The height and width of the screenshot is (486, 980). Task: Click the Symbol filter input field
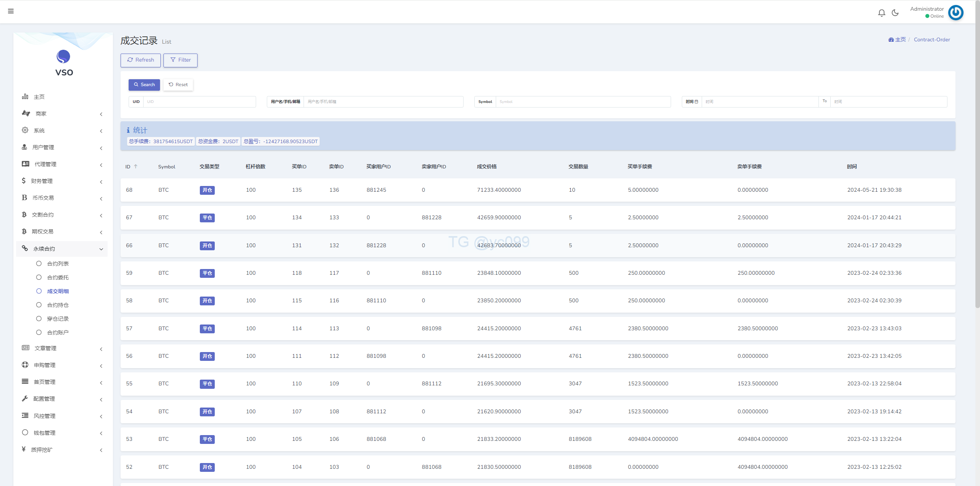(583, 102)
